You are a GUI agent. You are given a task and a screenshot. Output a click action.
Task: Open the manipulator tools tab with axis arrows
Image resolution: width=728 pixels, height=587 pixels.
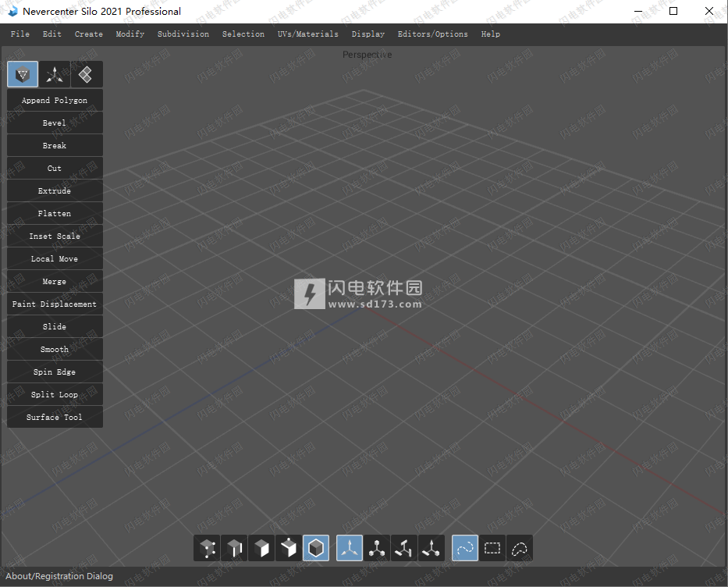55,74
